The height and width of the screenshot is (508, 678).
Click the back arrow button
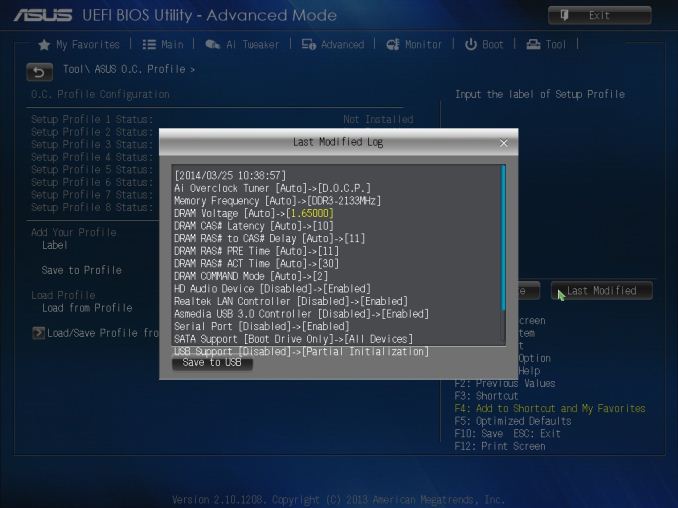39,72
